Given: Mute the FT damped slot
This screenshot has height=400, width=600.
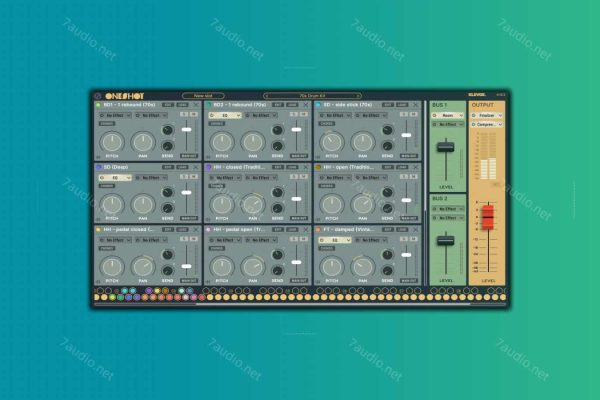Looking at the screenshot, I should [x=413, y=239].
